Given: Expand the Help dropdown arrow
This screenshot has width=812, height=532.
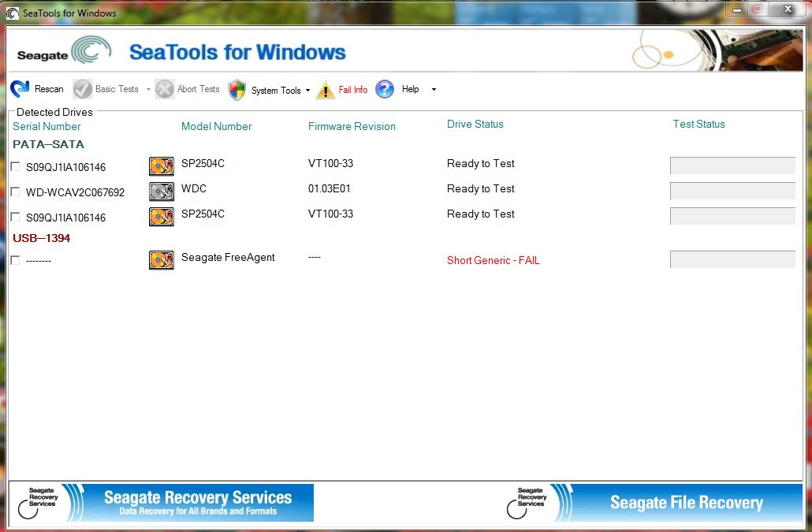Looking at the screenshot, I should click(434, 90).
